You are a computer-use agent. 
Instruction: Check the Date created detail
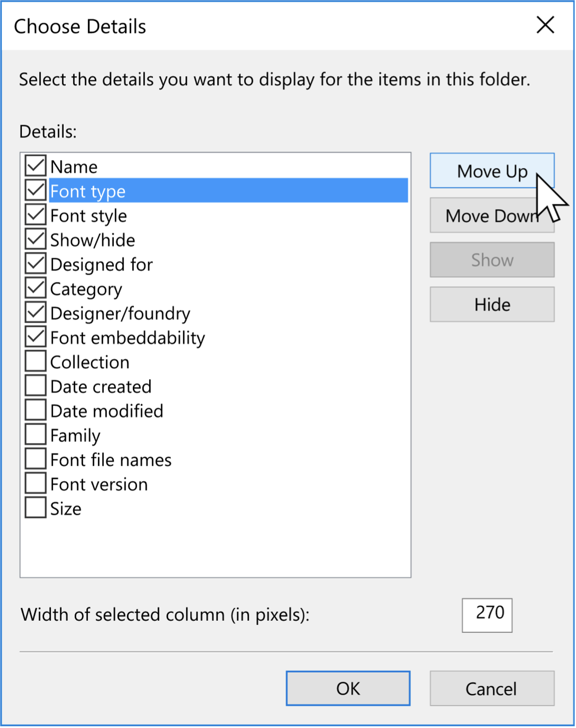point(35,386)
